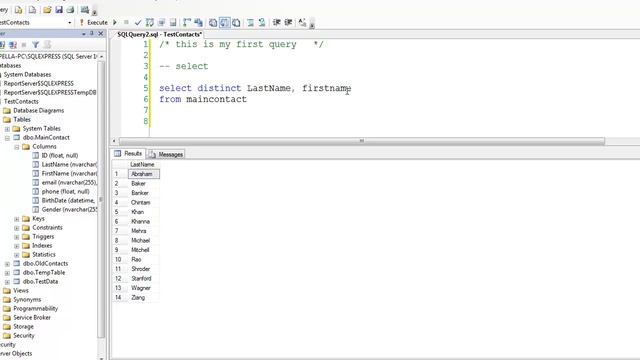Expand the Statistics folder
The image size is (640, 360).
coord(17,255)
